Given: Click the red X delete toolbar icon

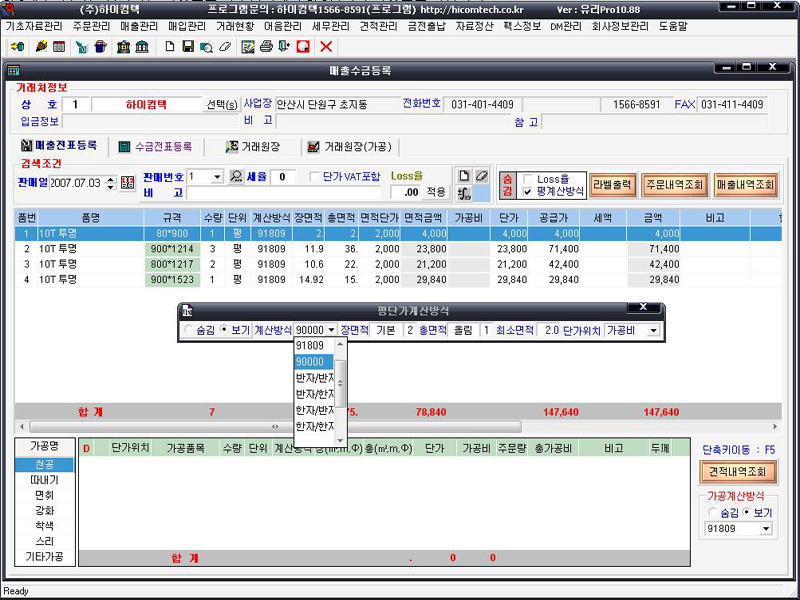Looking at the screenshot, I should click(x=326, y=47).
